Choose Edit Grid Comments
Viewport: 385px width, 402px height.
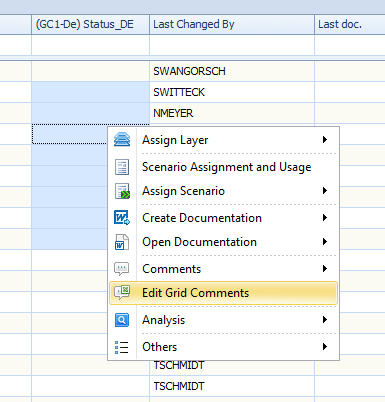(x=223, y=293)
